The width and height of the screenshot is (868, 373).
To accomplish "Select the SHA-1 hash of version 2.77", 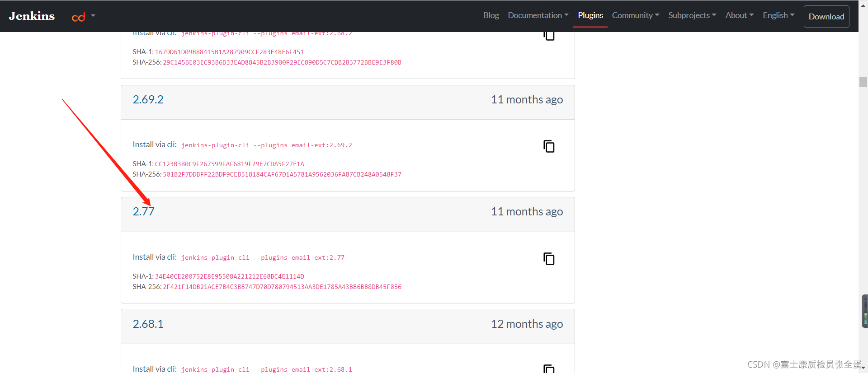I will (x=230, y=276).
